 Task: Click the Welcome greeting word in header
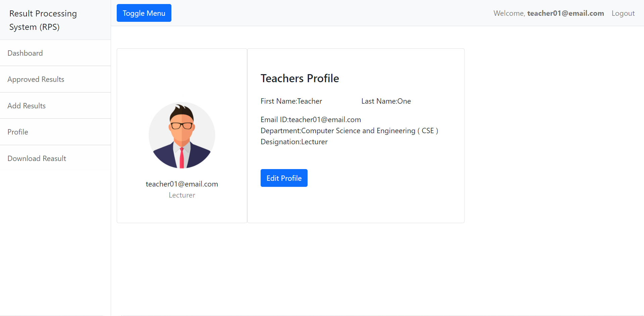coord(508,13)
